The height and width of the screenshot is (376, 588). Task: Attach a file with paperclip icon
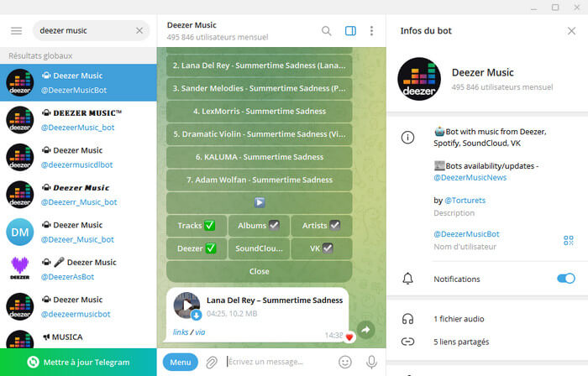pos(212,362)
